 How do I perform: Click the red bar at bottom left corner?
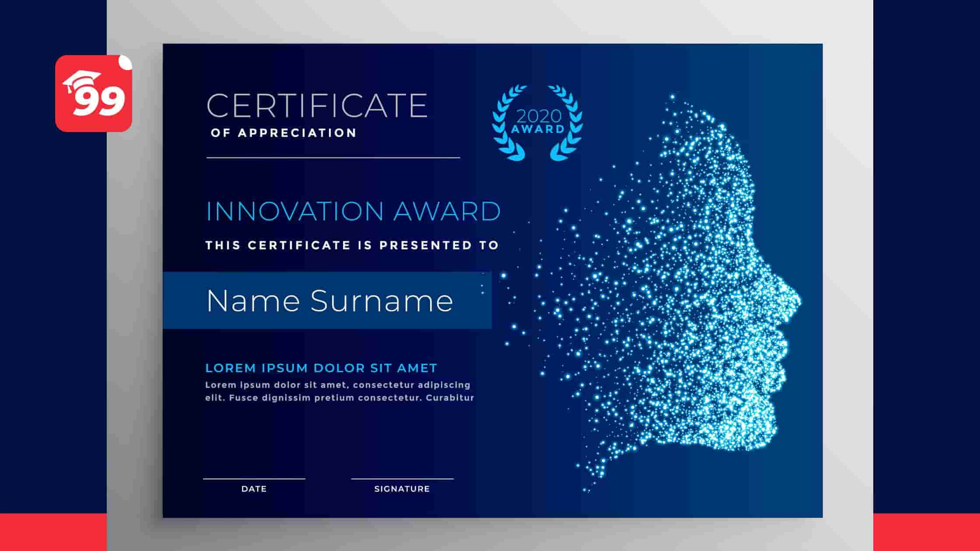(52, 532)
